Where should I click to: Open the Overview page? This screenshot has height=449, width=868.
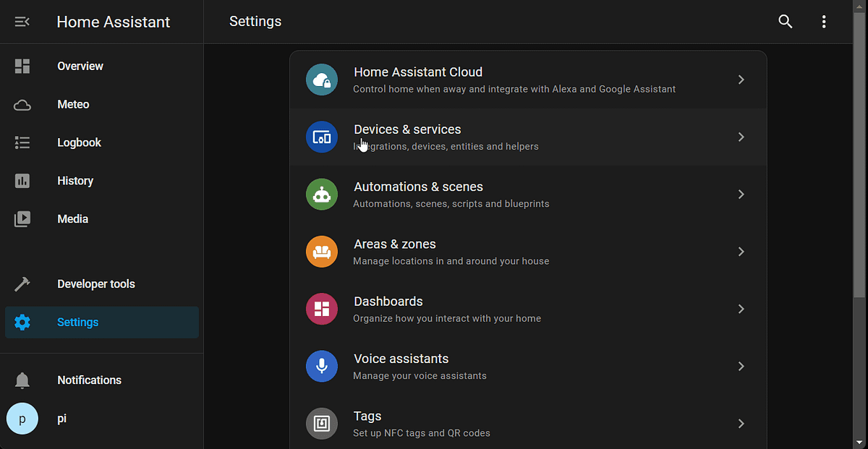point(80,66)
